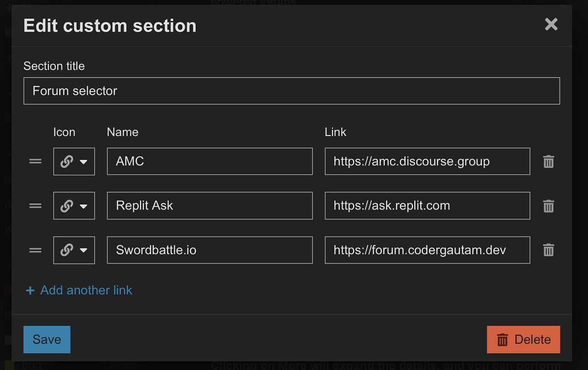Edit the Swordbattle.io name field
The width and height of the screenshot is (588, 370).
pyautogui.click(x=210, y=250)
